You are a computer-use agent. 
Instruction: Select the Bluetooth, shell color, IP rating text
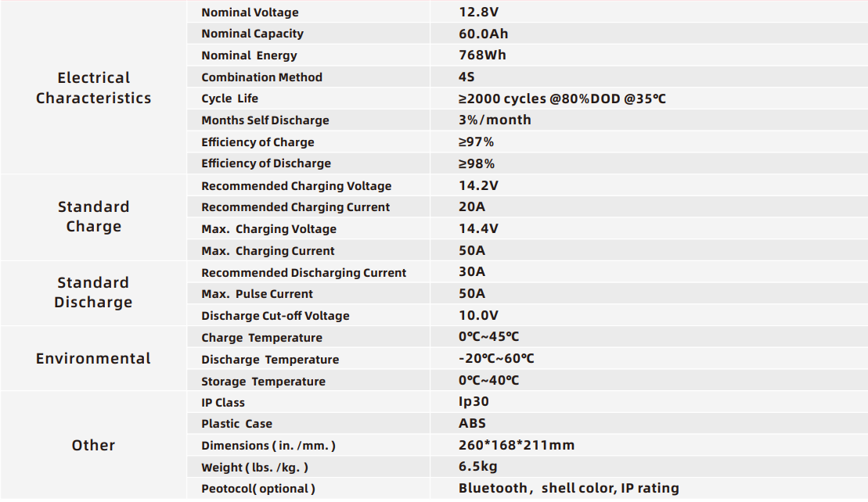tap(568, 488)
